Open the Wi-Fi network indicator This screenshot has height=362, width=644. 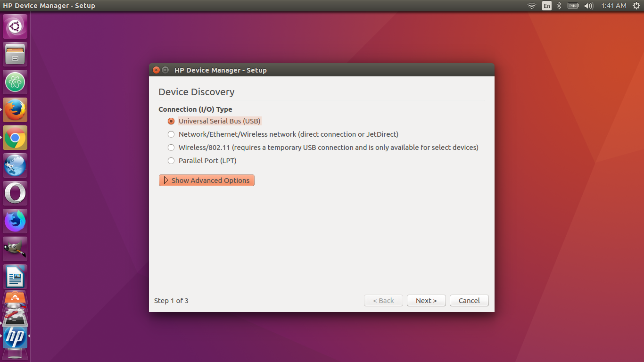coord(532,6)
